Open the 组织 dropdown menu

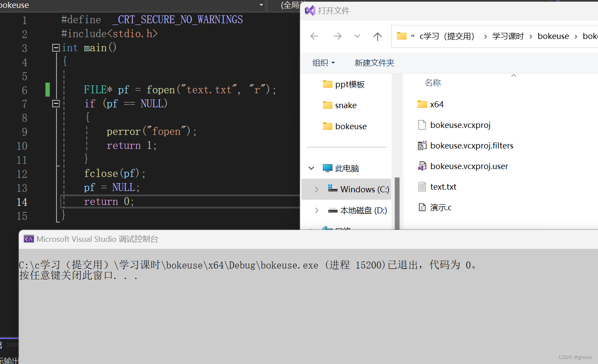tap(323, 63)
